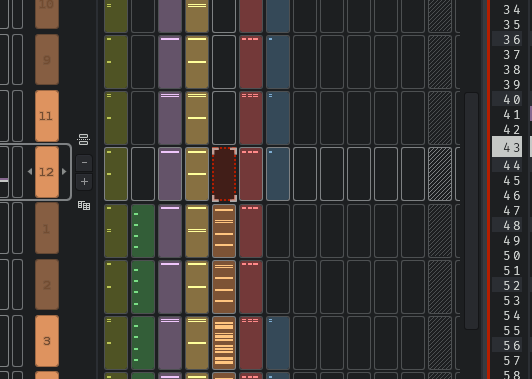Select the blue cell in pattern 3 row
532x379 pixels.
(x=278, y=343)
